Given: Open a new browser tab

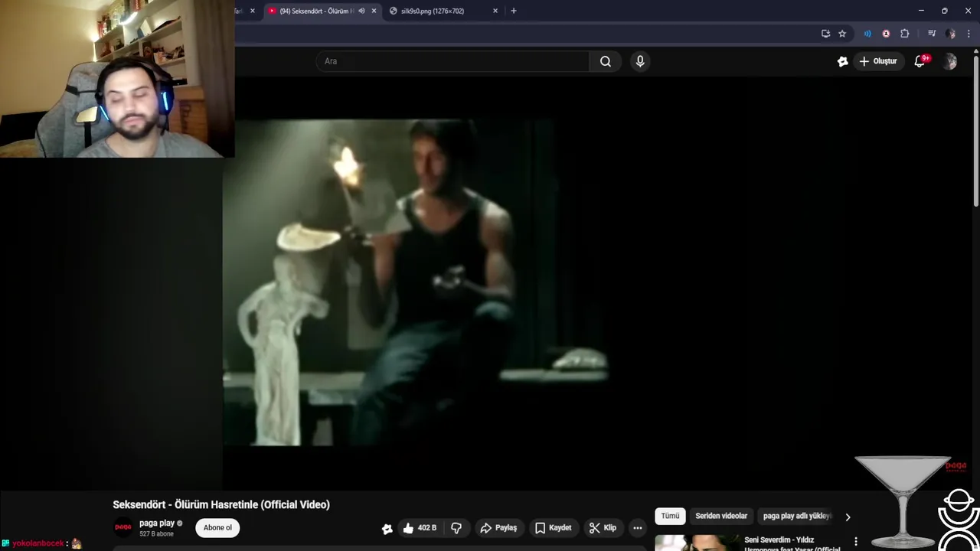Looking at the screenshot, I should (x=514, y=11).
